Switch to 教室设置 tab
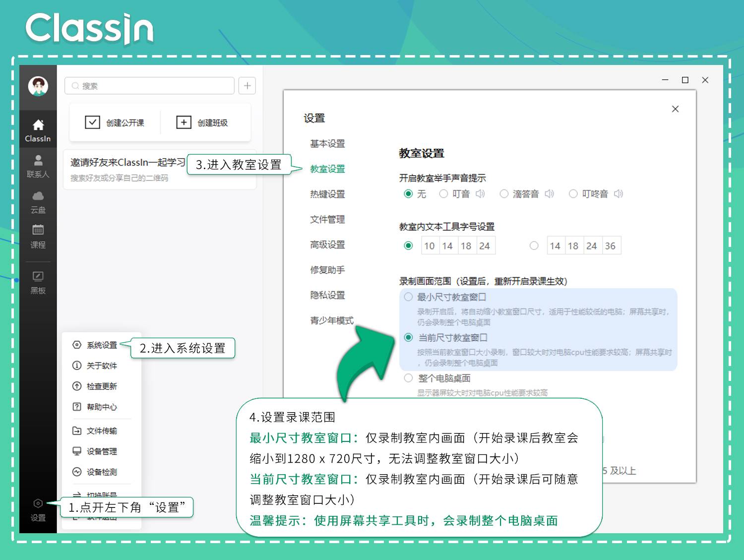The width and height of the screenshot is (744, 560). (327, 169)
